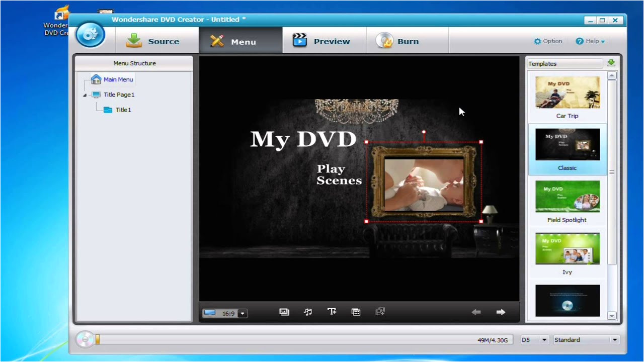Click the Preview tab clapperboard icon
This screenshot has width=644, height=362.
300,40
